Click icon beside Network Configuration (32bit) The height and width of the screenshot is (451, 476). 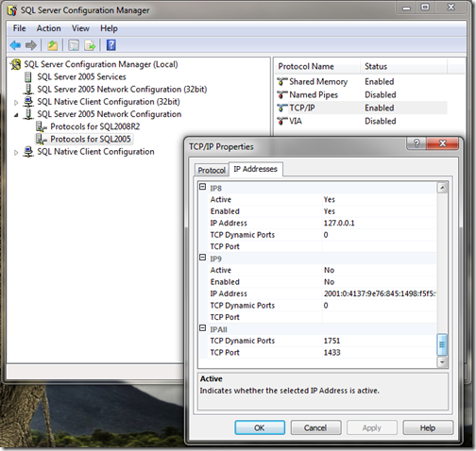tap(28, 89)
